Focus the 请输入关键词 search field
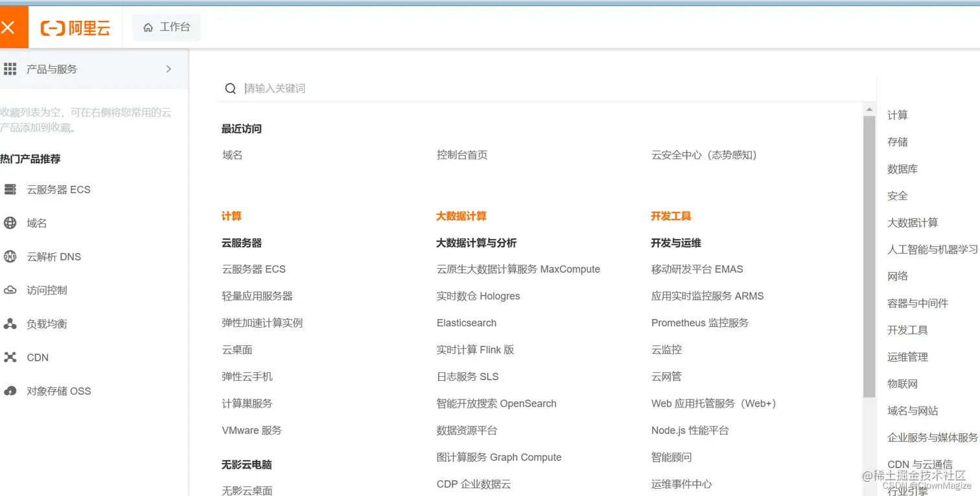This screenshot has width=980, height=496. coord(544,89)
